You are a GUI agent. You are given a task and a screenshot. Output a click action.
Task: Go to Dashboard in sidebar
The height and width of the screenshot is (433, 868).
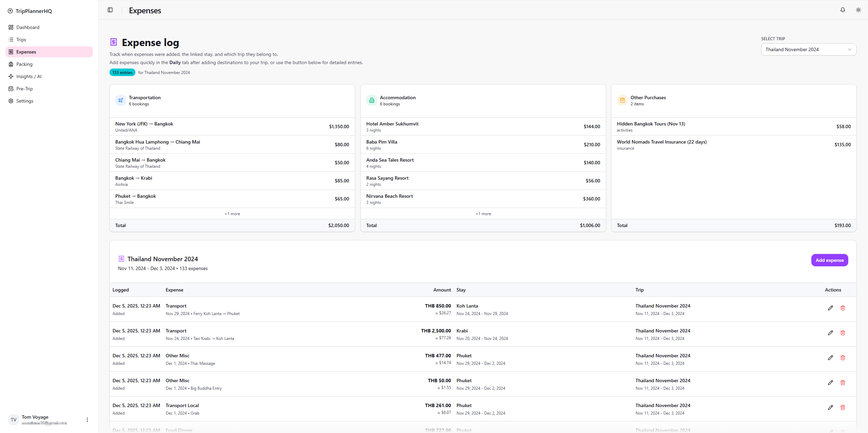pos(28,27)
